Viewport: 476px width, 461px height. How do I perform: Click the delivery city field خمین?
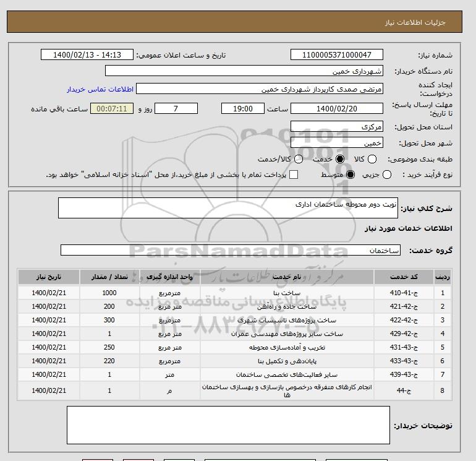pos(337,142)
